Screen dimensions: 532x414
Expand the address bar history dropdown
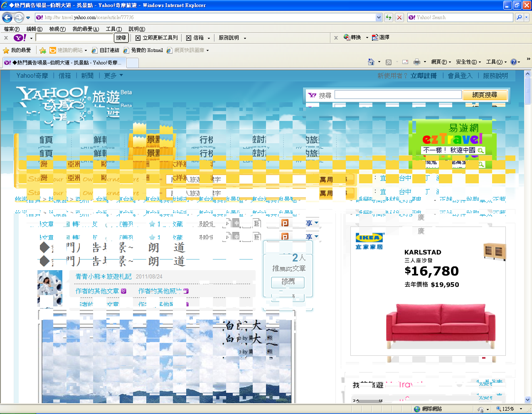point(379,17)
